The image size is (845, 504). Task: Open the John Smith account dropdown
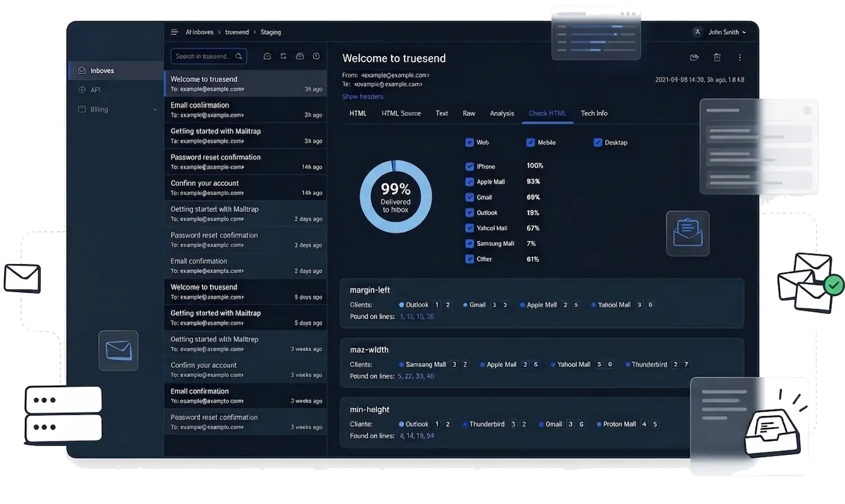[x=727, y=32]
